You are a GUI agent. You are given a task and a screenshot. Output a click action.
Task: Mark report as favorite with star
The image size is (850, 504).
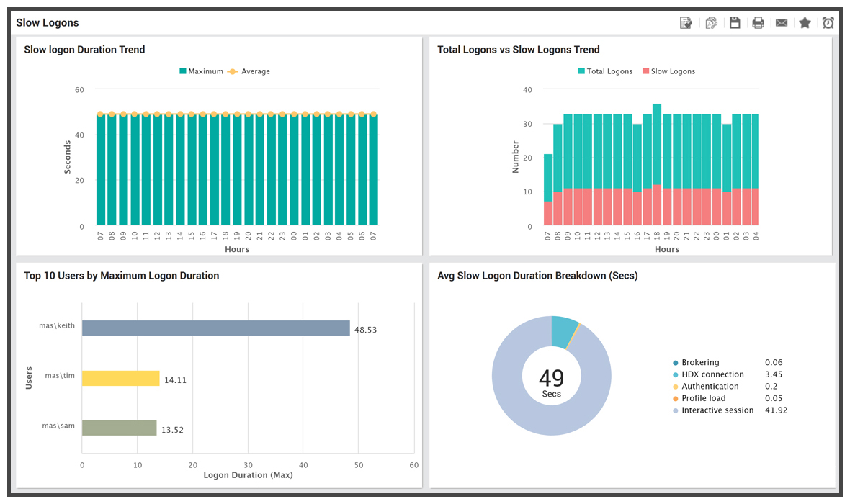tap(805, 23)
